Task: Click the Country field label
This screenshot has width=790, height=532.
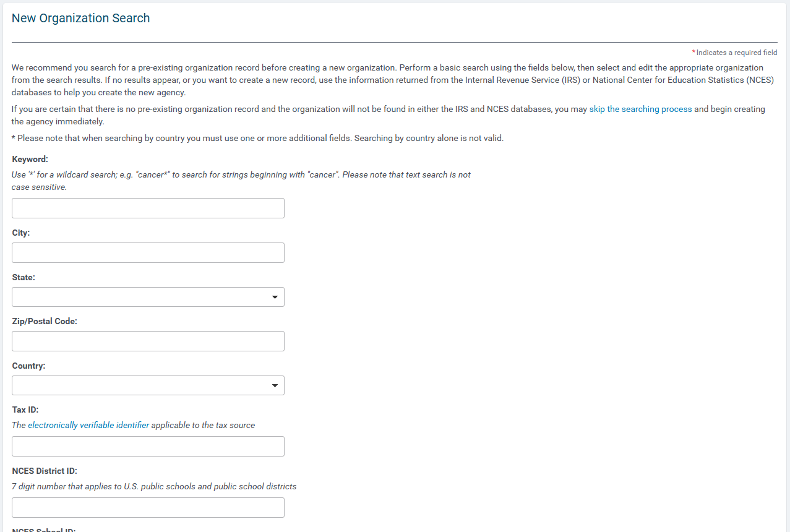Action: click(x=29, y=366)
